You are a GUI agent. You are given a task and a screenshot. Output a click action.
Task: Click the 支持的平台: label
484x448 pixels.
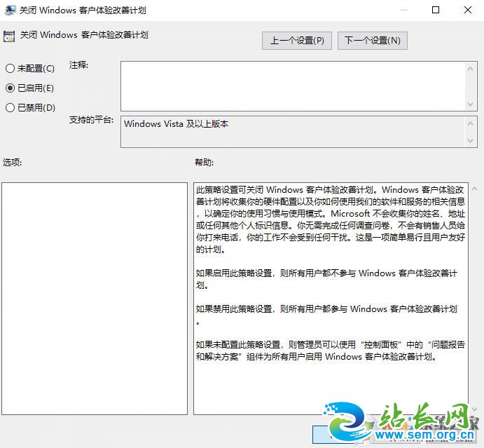click(x=91, y=120)
